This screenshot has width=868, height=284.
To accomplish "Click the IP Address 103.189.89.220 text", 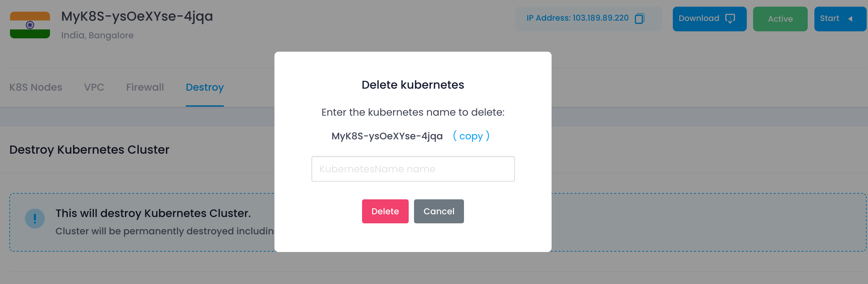I will click(578, 18).
